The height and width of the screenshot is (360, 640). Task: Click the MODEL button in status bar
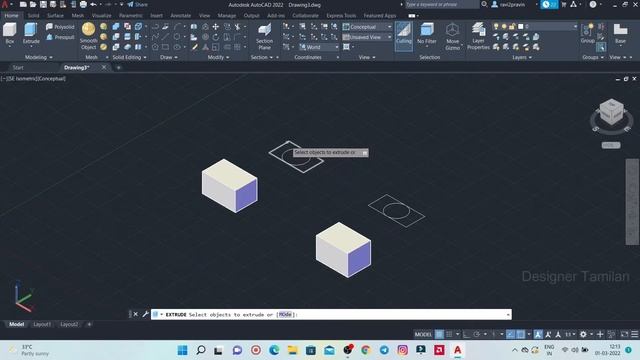click(423, 334)
